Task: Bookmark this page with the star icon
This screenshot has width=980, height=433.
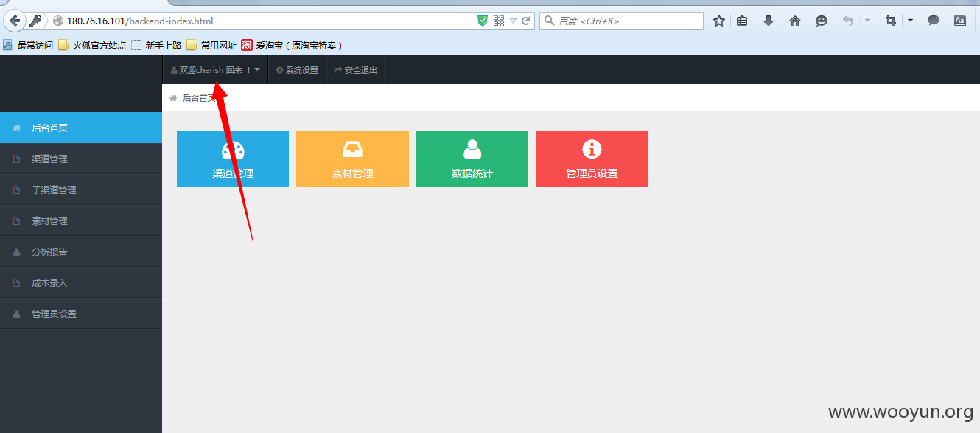Action: click(719, 21)
